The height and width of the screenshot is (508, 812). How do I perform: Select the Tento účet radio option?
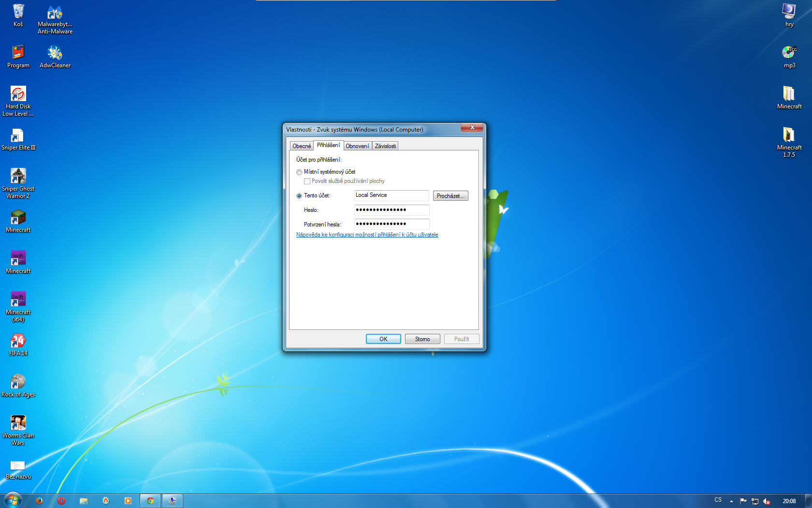(299, 196)
